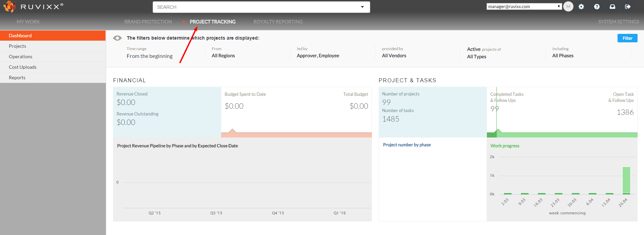Expand the search box dropdown arrow
The width and height of the screenshot is (644, 235).
pos(362,7)
